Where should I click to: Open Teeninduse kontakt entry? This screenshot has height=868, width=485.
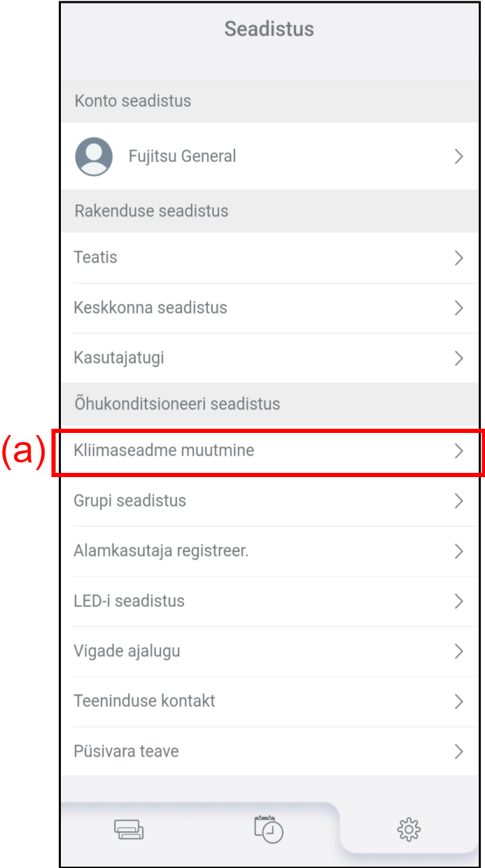point(144,701)
